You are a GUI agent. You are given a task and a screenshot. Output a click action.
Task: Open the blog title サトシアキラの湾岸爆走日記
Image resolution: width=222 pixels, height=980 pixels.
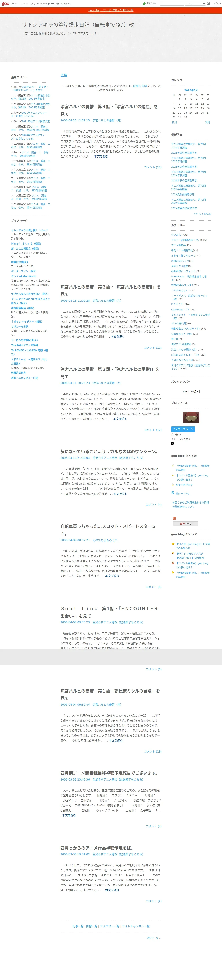tap(78, 25)
